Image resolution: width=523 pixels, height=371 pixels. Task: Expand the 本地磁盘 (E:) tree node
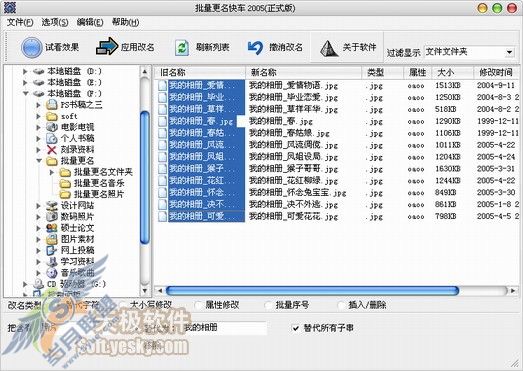coord(25,82)
